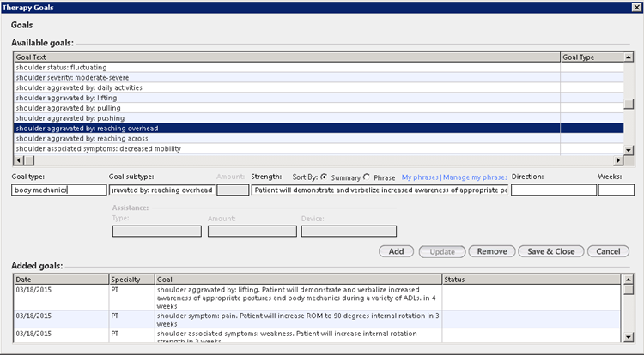
Task: Click date 03/18/2015 in the lifting goal row
Action: 33,290
